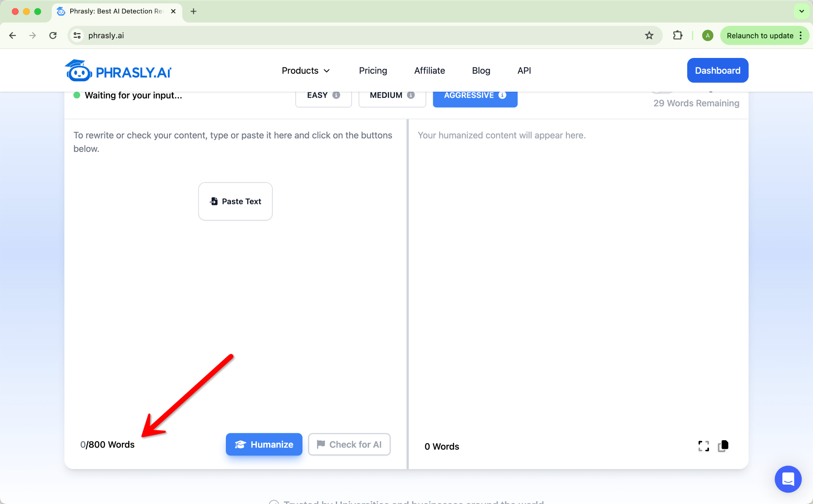Screen dimensions: 813x504
Task: Open a new browser tab
Action: 193,11
